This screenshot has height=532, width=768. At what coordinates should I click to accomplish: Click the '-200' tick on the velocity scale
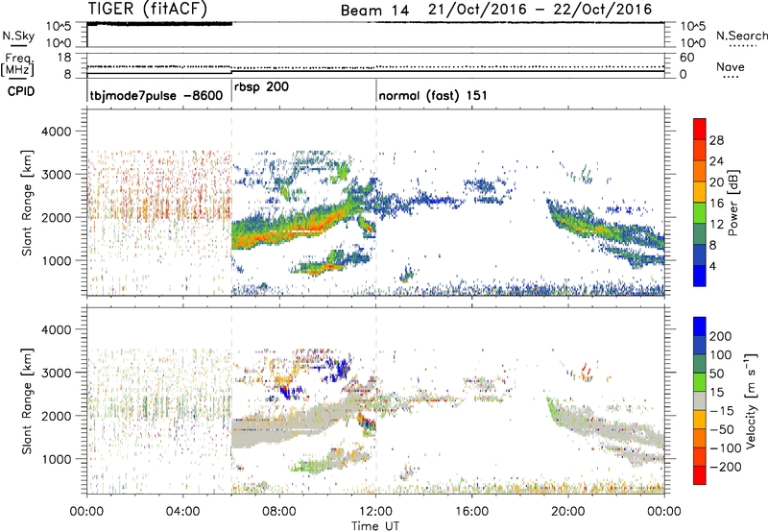pos(726,467)
